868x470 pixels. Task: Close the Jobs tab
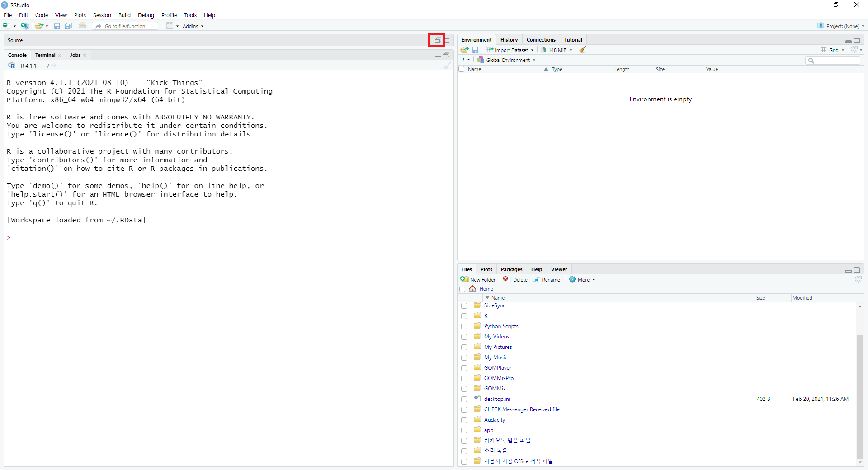coord(85,56)
